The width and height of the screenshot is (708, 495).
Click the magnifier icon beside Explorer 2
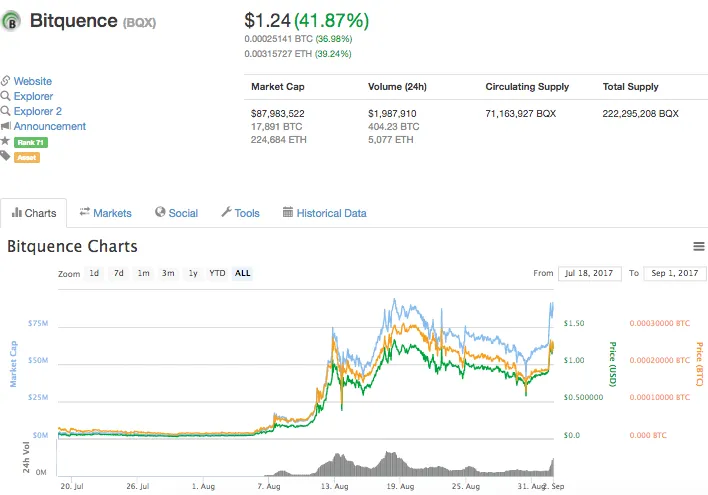(5, 111)
